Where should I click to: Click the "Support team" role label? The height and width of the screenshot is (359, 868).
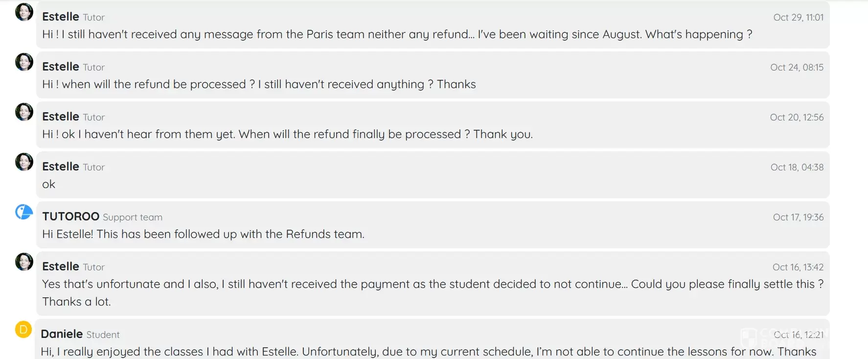[132, 217]
